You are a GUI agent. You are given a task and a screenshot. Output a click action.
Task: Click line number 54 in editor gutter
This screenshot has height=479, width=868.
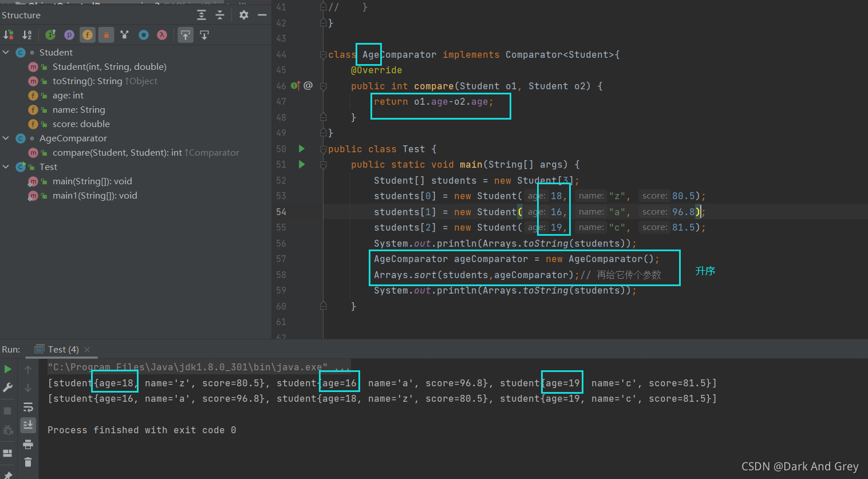(281, 212)
